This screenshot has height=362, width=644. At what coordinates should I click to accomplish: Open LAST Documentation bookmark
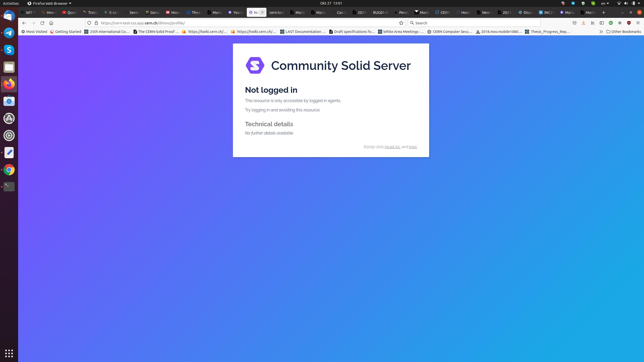[x=303, y=32]
